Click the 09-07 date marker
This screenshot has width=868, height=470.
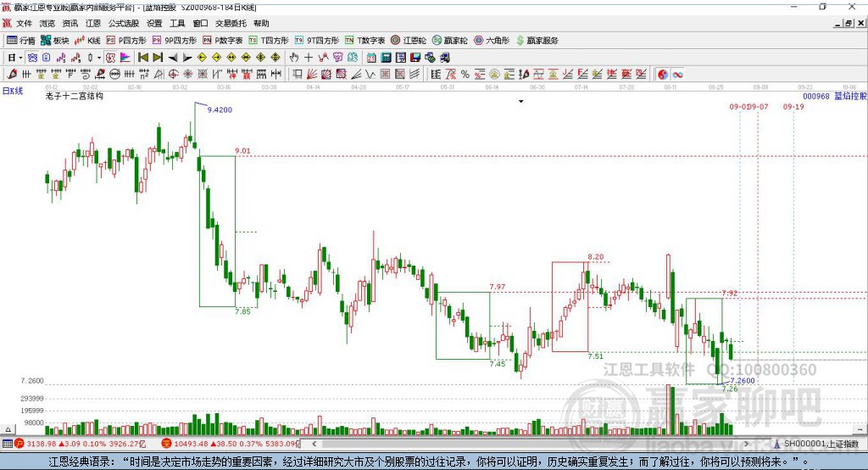pos(759,106)
